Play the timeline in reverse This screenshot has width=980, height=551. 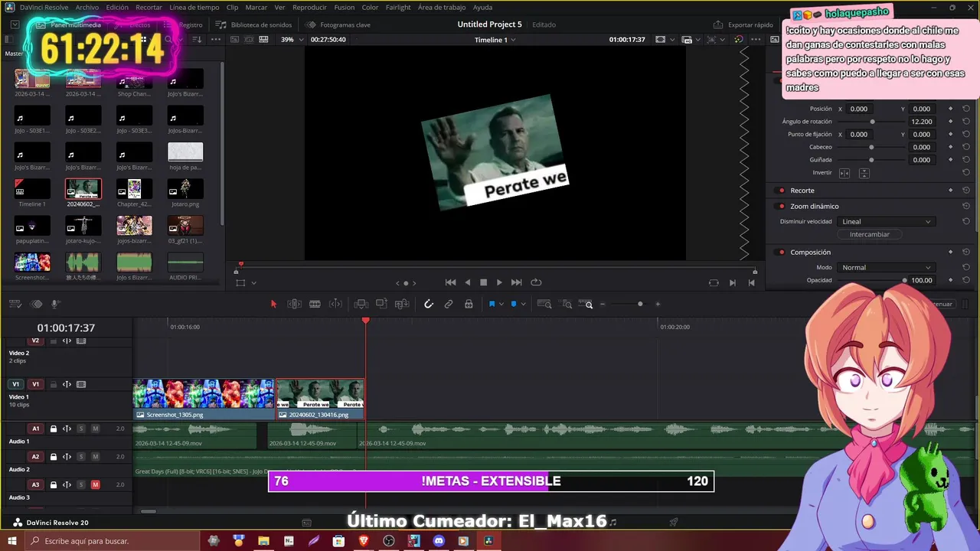[468, 282]
